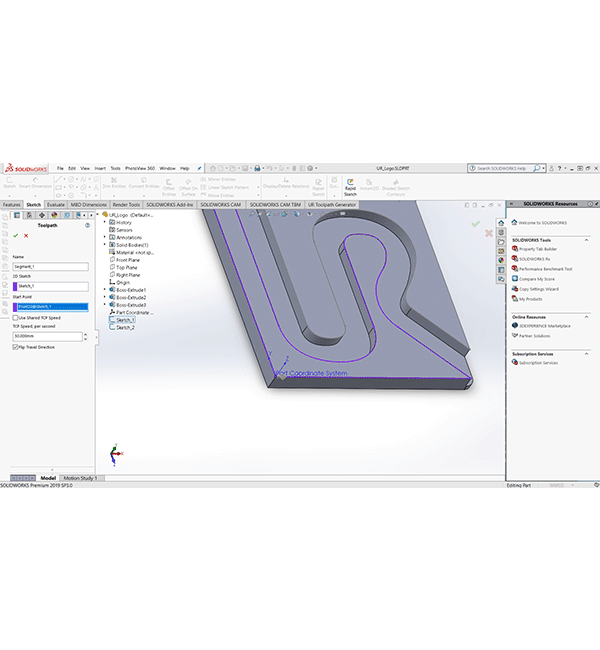
Task: Collapse Online Resources section
Action: (x=587, y=317)
